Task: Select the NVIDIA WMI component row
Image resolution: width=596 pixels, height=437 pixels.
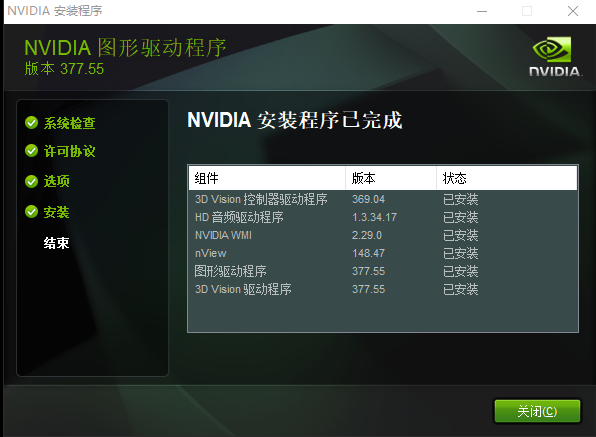Action: (383, 235)
